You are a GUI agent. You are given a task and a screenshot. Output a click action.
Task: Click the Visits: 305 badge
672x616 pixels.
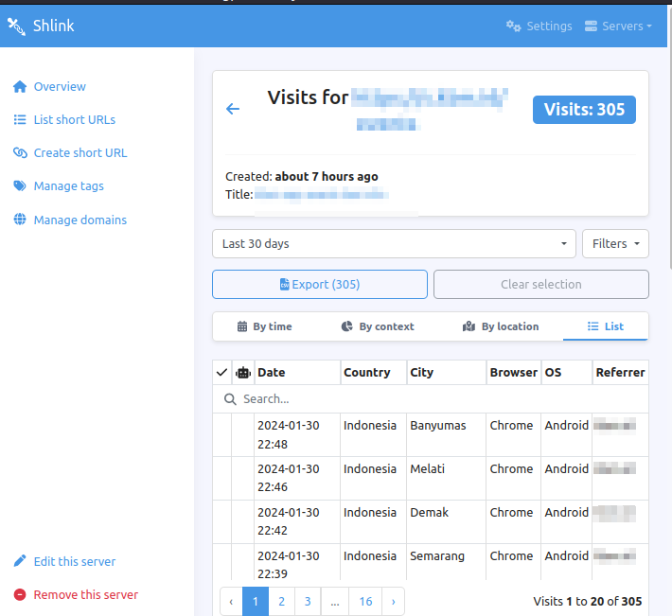tap(584, 110)
